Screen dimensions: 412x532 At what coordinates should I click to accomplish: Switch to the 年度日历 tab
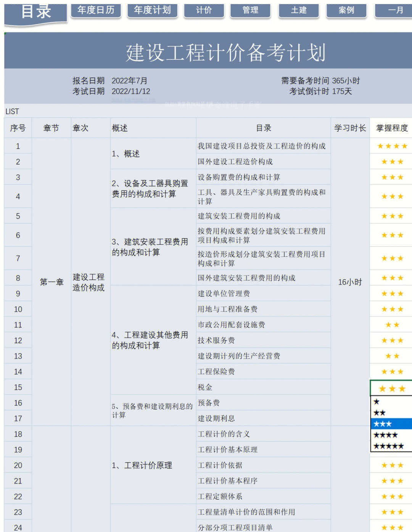click(x=96, y=10)
